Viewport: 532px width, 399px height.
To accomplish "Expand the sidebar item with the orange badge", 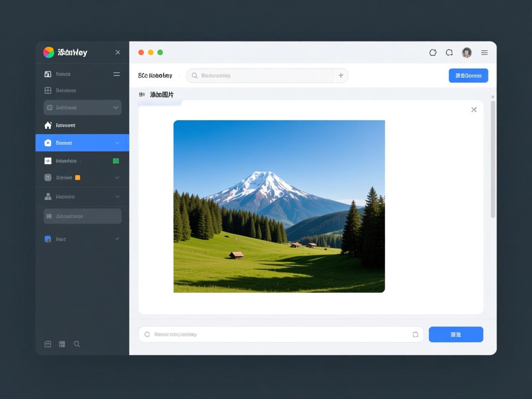I will click(117, 177).
